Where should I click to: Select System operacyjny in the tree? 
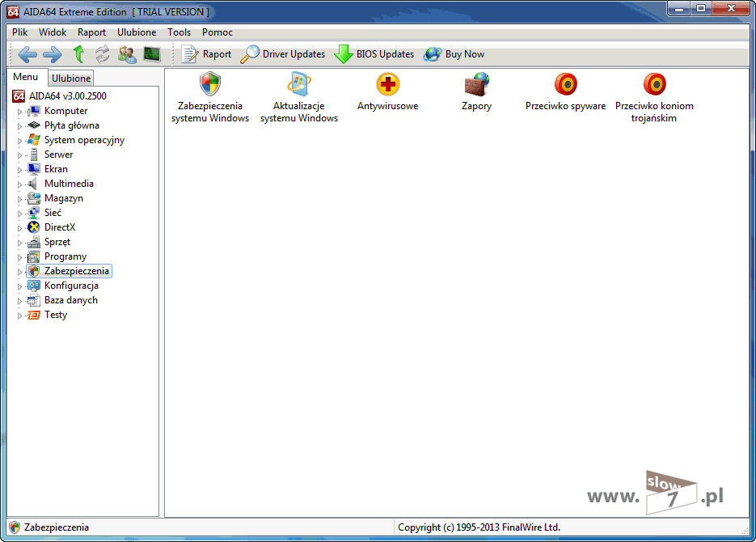point(84,140)
